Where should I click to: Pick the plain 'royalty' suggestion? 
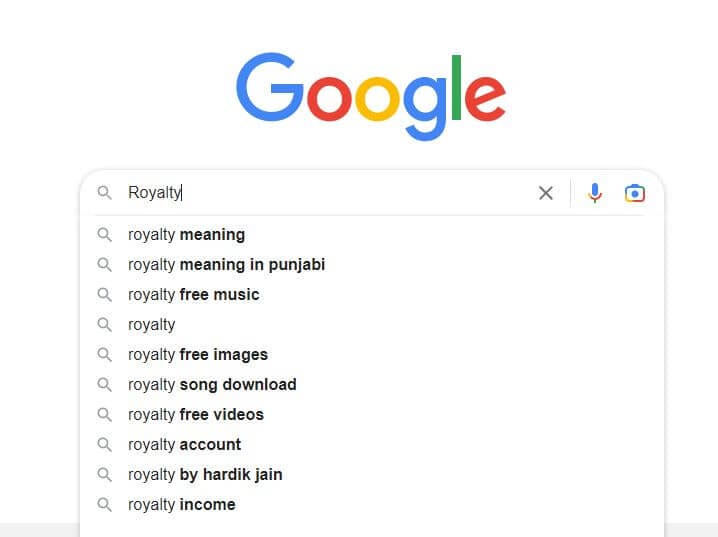(372, 325)
